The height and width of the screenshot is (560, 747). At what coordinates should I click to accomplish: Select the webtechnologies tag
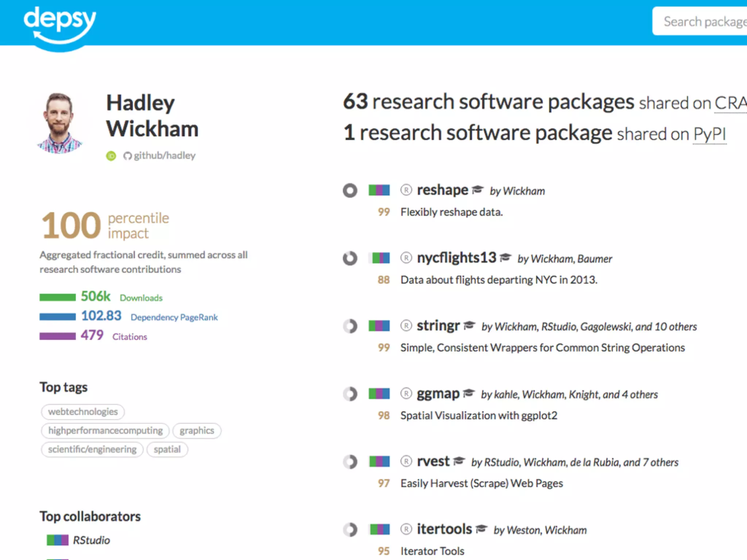(x=83, y=412)
